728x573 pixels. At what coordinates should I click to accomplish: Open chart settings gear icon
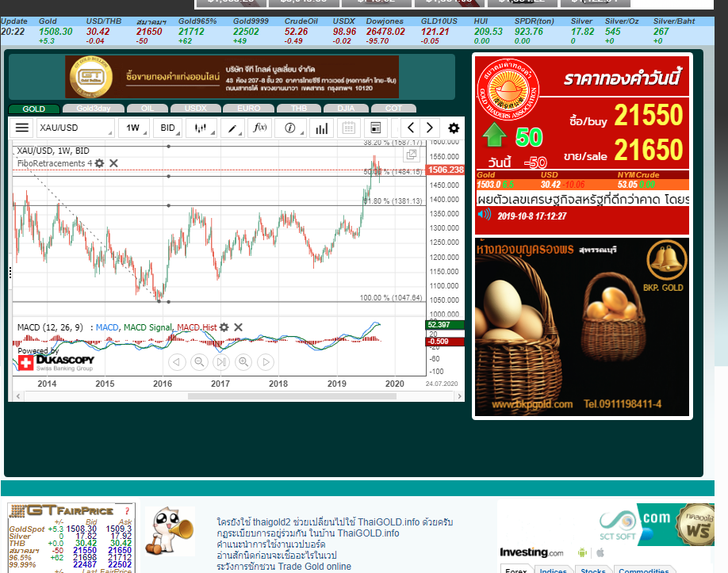coord(454,128)
